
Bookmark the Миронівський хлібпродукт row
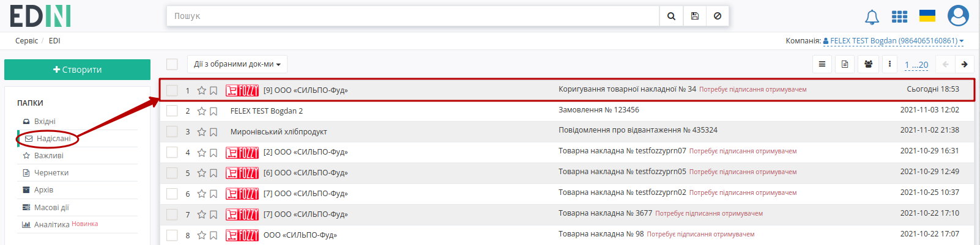(x=213, y=132)
